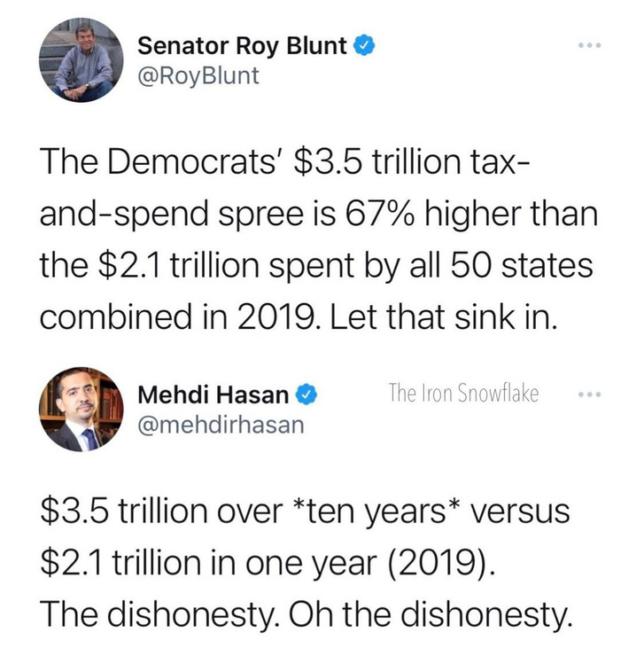This screenshot has width=644, height=656.
Task: Click "versus" word in Hasan's tweet
Action: 520,512
